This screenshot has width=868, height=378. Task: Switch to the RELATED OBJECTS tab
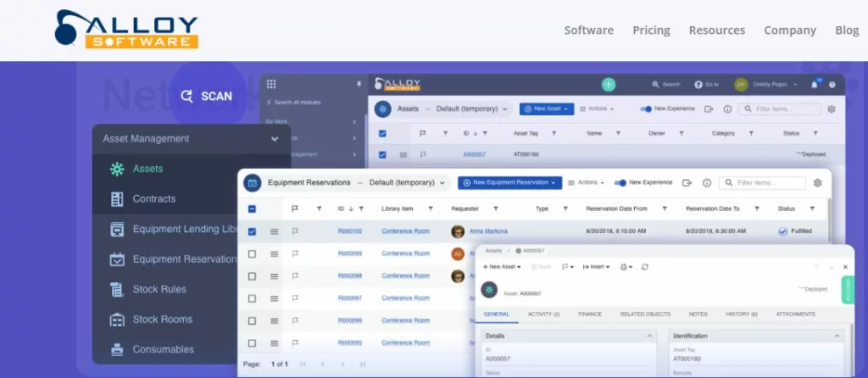645,314
